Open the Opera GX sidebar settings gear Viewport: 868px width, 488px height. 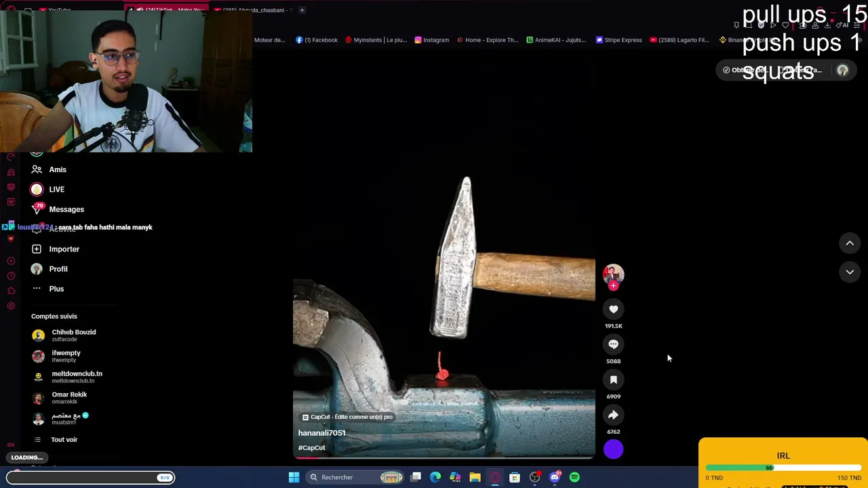(x=11, y=306)
